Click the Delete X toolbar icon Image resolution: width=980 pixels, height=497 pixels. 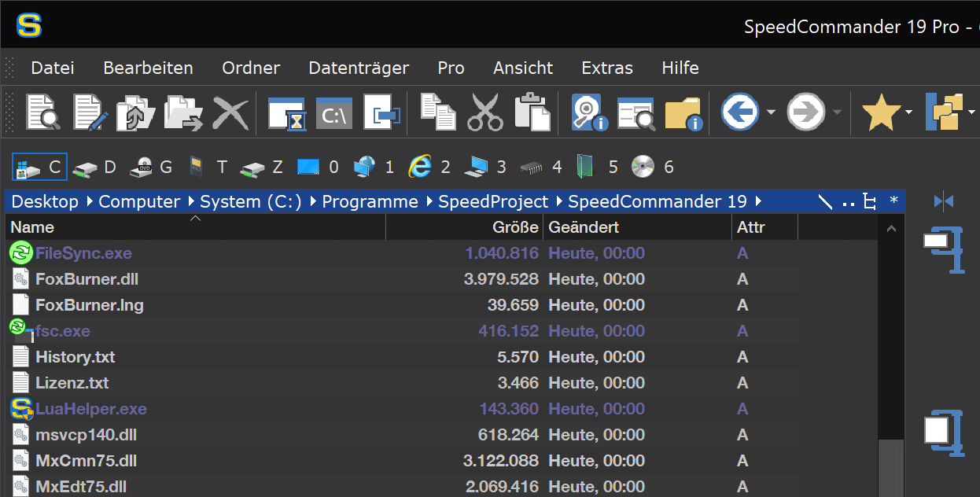230,112
